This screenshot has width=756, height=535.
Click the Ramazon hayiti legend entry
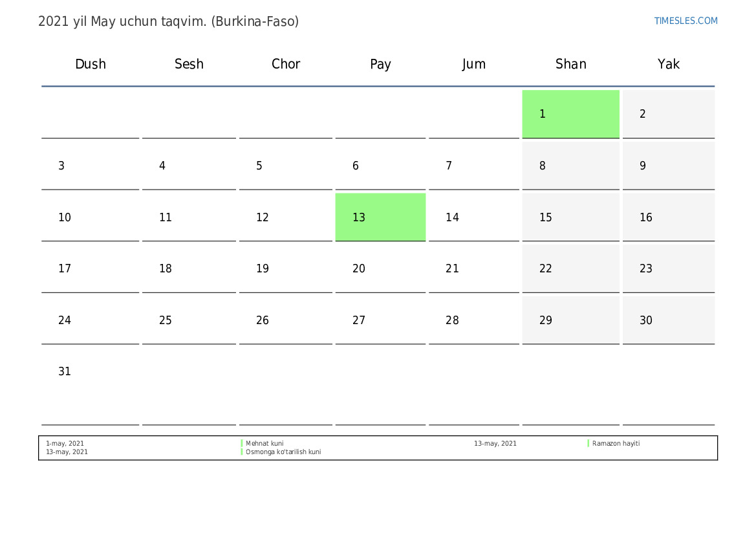(x=616, y=444)
